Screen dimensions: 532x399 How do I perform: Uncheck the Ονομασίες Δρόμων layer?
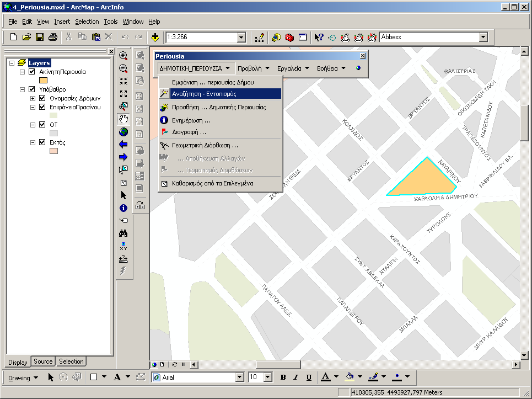(42, 98)
